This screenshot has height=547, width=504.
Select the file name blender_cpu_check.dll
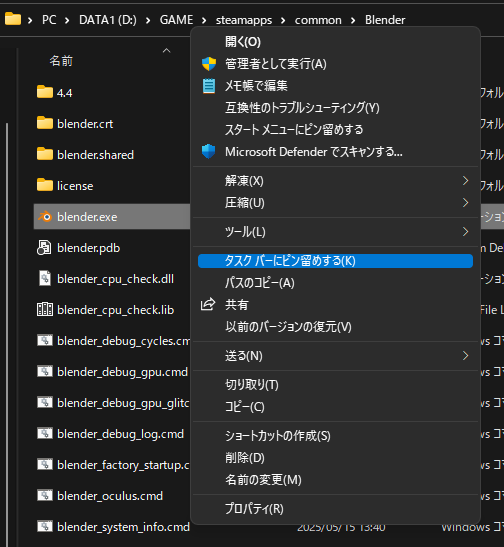pyautogui.click(x=115, y=279)
